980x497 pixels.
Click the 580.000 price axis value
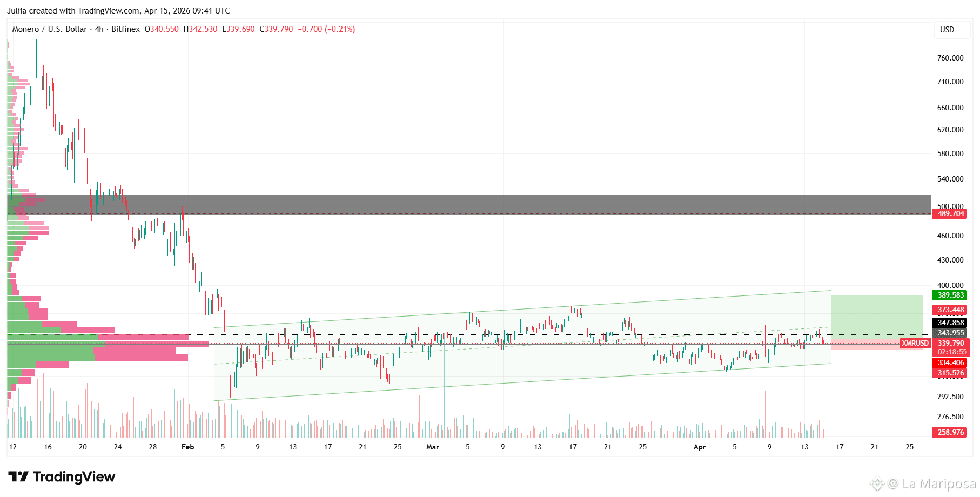coord(950,153)
